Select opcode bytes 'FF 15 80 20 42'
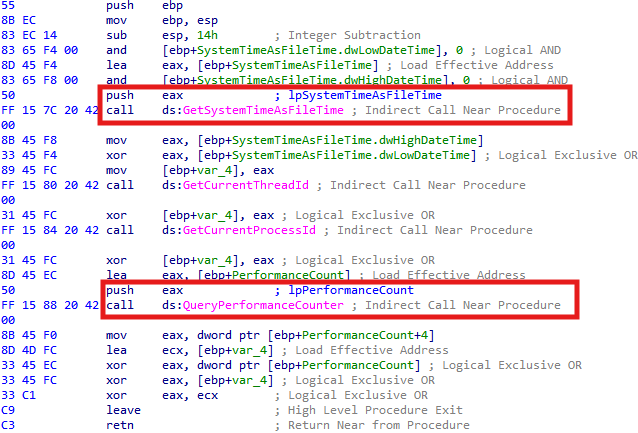The width and height of the screenshot is (638, 433). [50, 185]
